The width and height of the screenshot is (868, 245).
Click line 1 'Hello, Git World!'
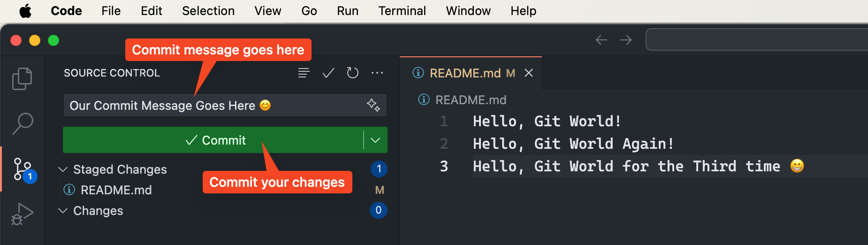547,121
